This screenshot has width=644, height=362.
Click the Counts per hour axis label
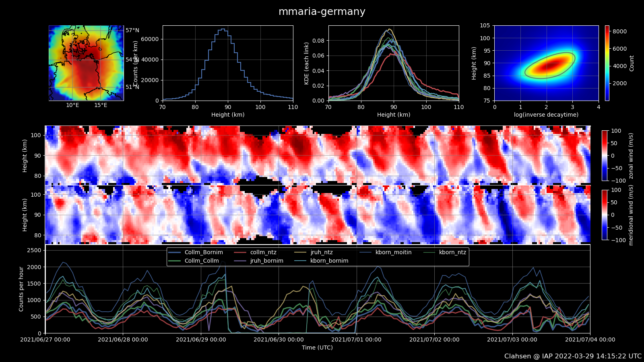pos(21,289)
